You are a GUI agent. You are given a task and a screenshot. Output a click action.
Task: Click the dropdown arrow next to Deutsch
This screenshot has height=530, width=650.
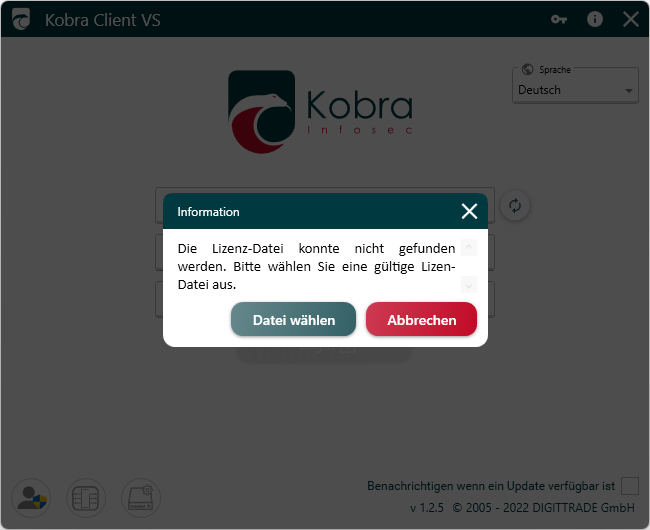(629, 91)
